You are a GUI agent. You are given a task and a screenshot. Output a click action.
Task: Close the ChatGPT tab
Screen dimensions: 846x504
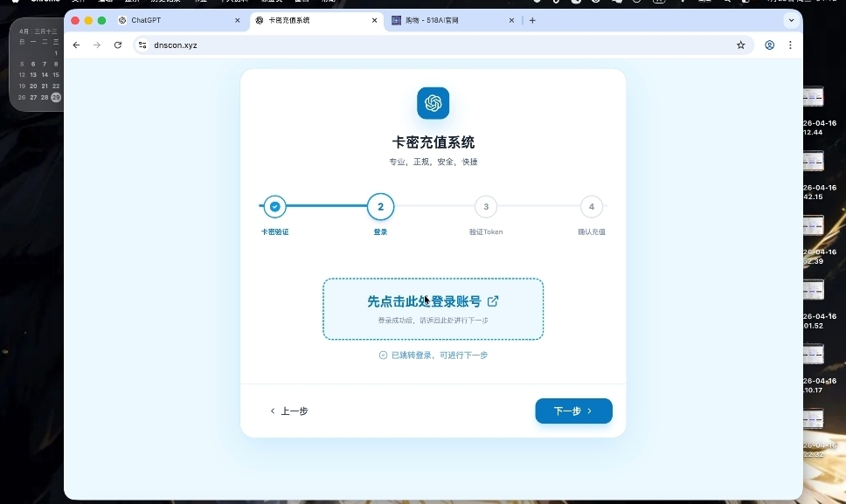[238, 20]
